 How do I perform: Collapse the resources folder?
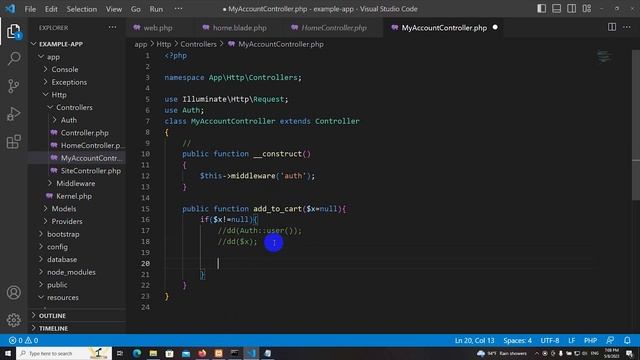62,297
